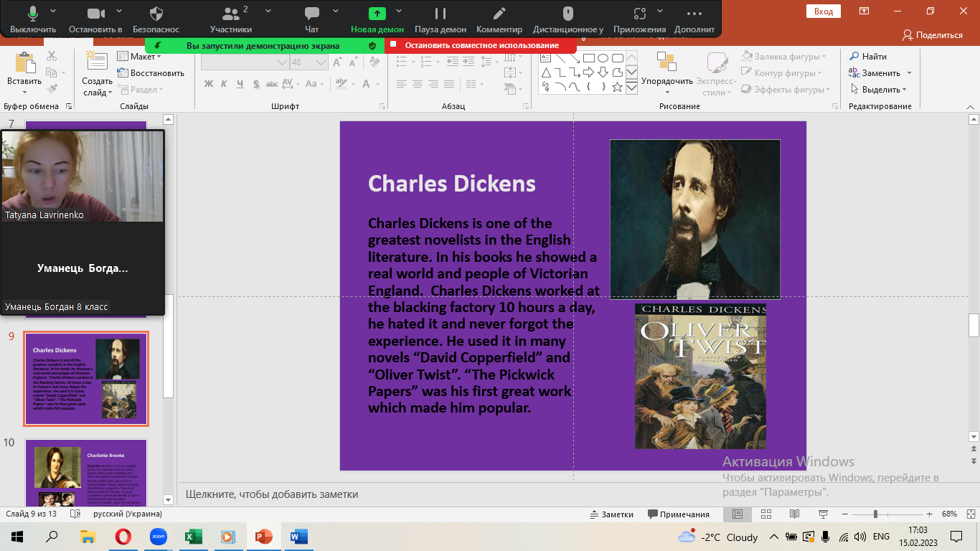Toggle underline Ч formatting
Screen dimensions: 980x551
(x=240, y=84)
